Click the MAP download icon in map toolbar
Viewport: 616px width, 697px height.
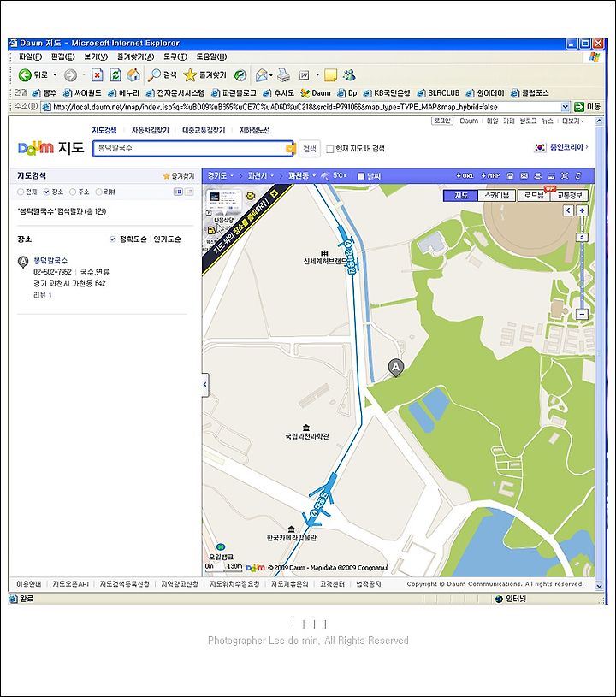point(490,176)
